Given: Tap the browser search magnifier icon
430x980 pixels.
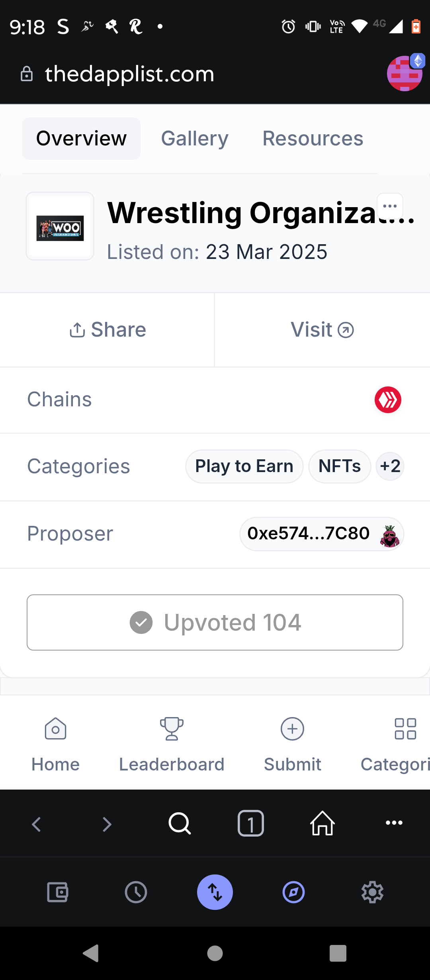Looking at the screenshot, I should click(180, 823).
